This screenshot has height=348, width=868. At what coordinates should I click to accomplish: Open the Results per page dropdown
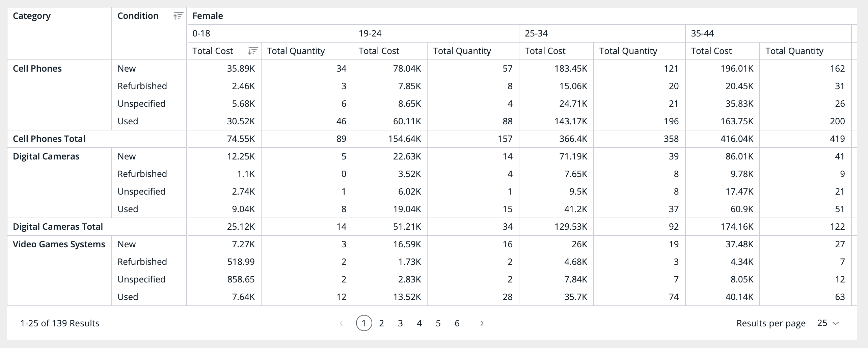(828, 323)
